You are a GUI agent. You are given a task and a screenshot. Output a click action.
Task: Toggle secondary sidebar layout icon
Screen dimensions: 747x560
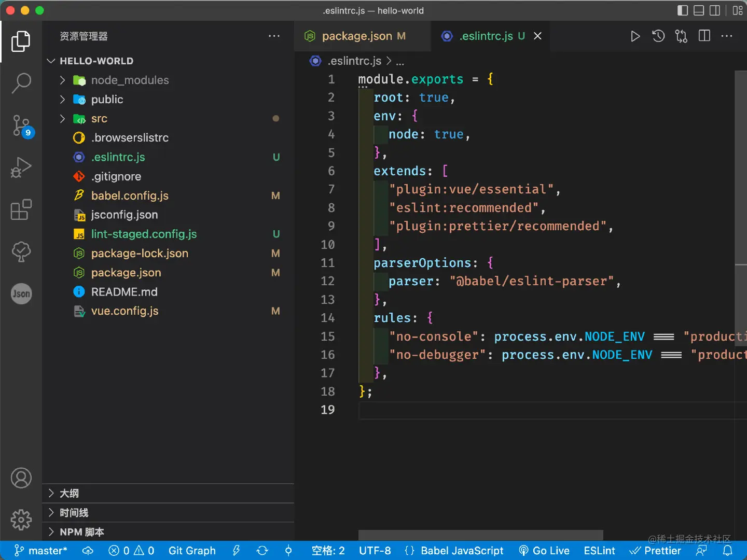[x=715, y=10]
